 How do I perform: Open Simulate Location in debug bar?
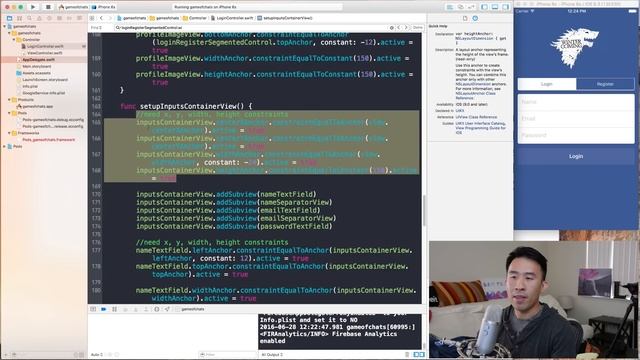pos(167,309)
